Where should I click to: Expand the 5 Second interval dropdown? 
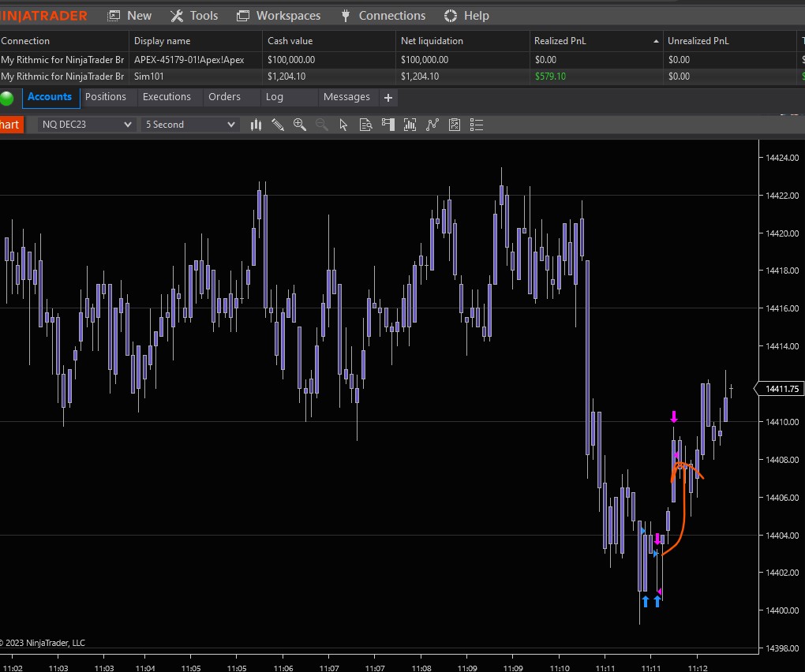[x=230, y=125]
